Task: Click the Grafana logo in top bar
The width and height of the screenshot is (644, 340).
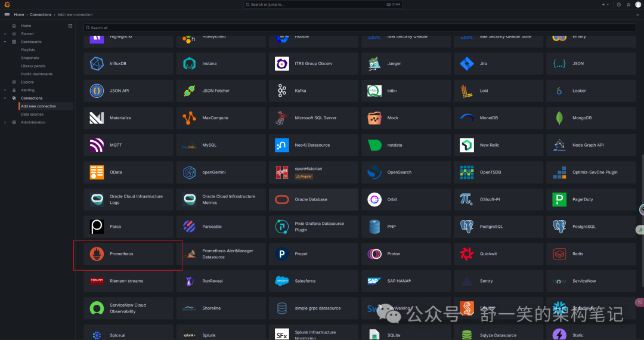Action: [7, 5]
